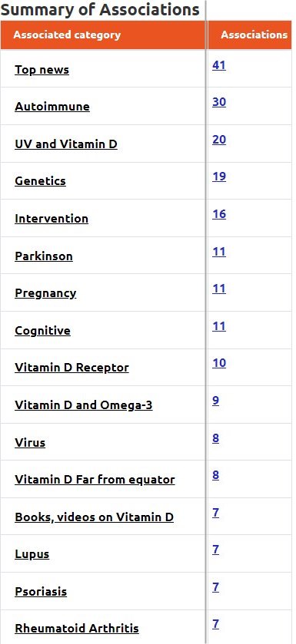Viewport: 296px width, 644px height.
Task: Select the Parkinson category link
Action: click(x=44, y=256)
